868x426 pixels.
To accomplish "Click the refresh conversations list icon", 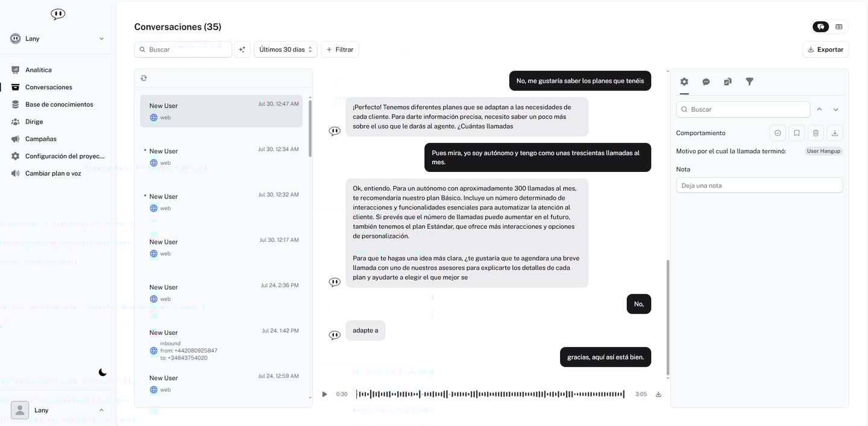I will [x=143, y=78].
